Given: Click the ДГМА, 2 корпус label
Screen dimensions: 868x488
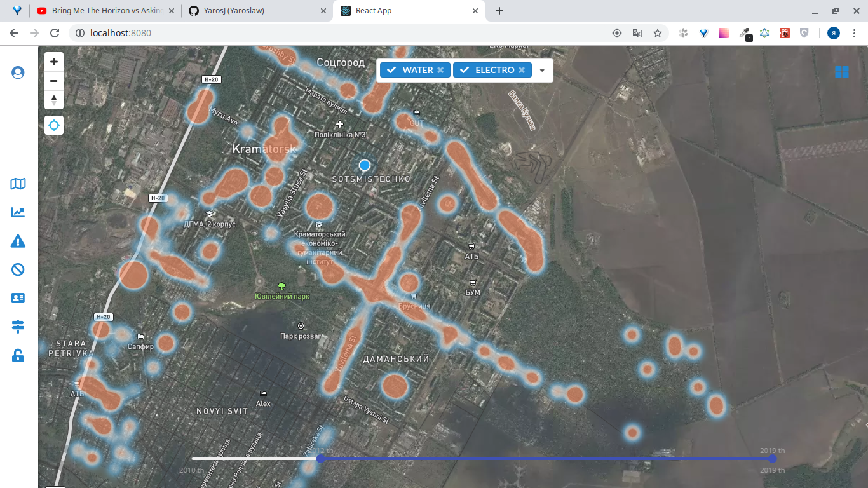Looking at the screenshot, I should click(x=209, y=224).
